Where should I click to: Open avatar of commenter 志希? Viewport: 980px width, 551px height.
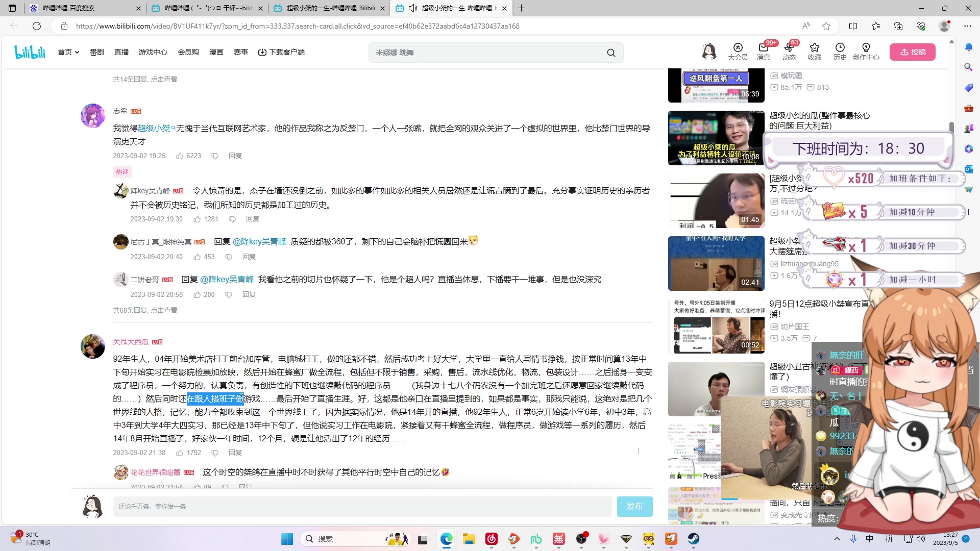pos(93,116)
